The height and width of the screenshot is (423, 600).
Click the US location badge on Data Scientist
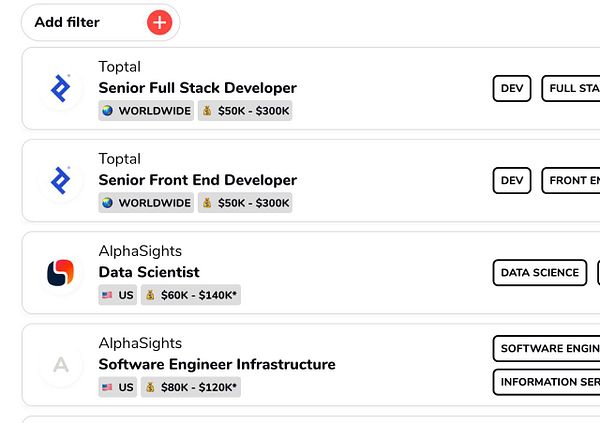click(x=118, y=295)
